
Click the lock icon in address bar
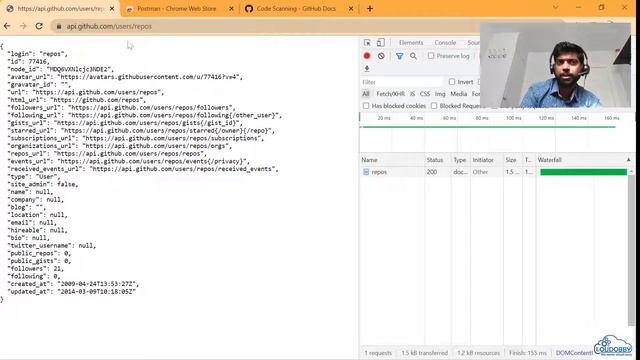(x=59, y=26)
